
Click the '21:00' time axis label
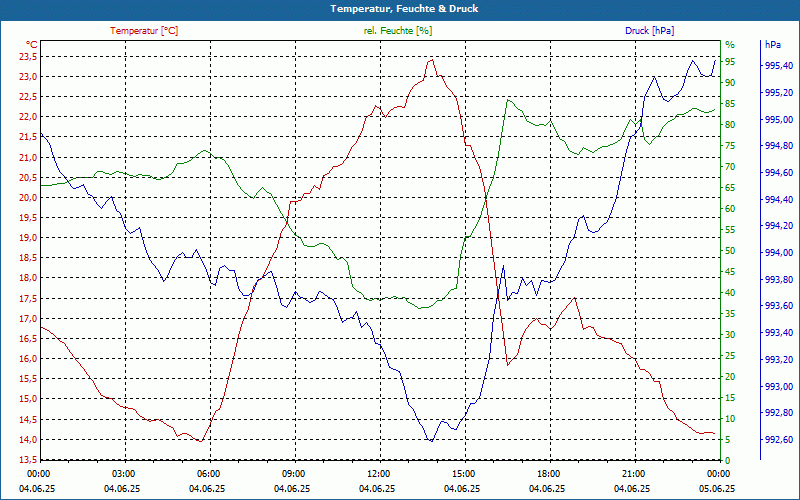tap(634, 473)
